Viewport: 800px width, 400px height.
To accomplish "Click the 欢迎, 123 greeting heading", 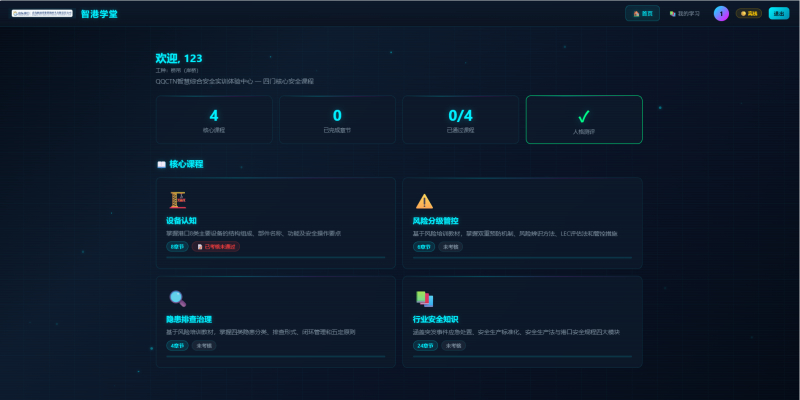I will click(x=179, y=59).
